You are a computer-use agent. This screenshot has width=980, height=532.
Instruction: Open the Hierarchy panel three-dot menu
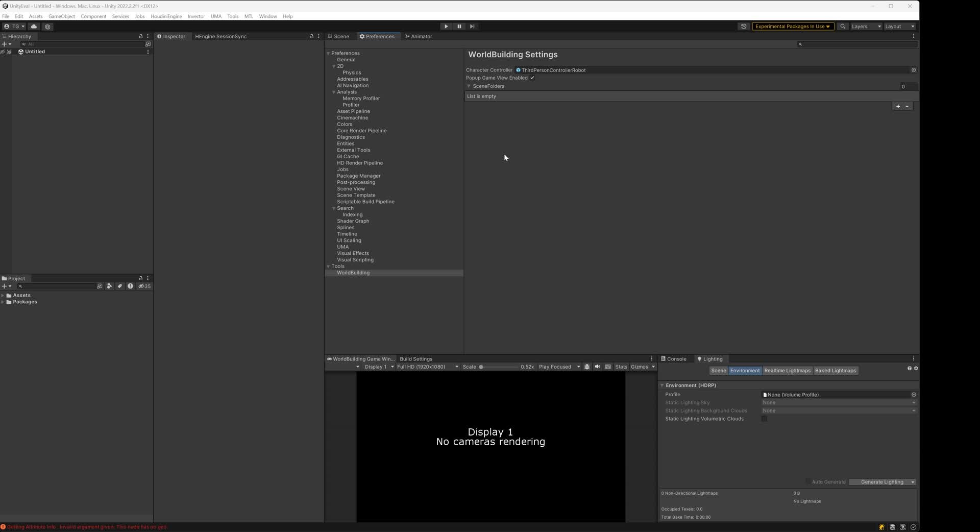click(x=148, y=36)
